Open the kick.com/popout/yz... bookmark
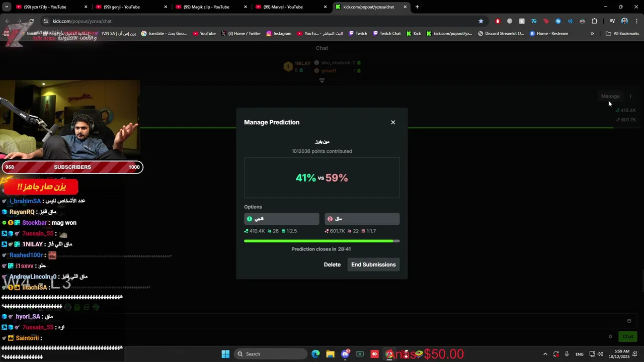This screenshot has height=362, width=644. click(x=449, y=34)
